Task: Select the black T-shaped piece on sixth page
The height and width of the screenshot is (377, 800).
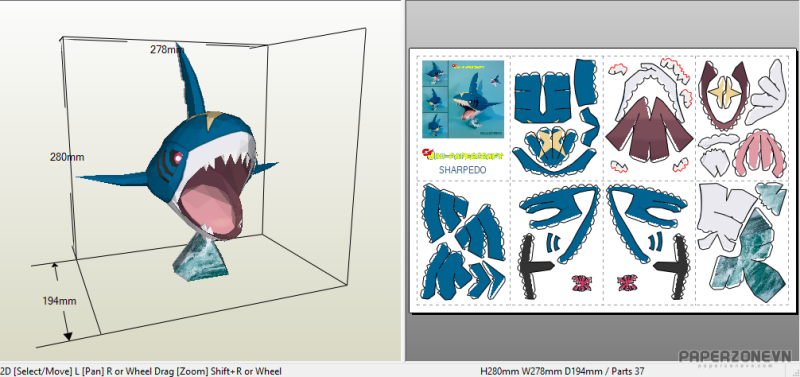Action: [536, 267]
